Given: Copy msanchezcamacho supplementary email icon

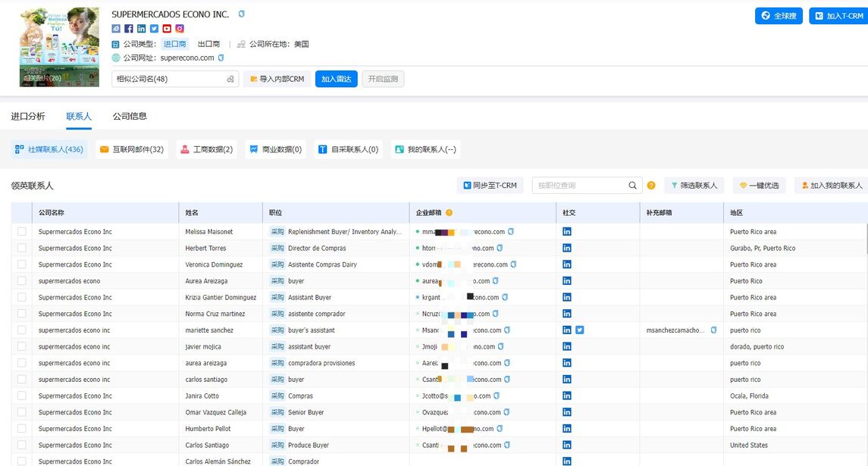Looking at the screenshot, I should [713, 330].
